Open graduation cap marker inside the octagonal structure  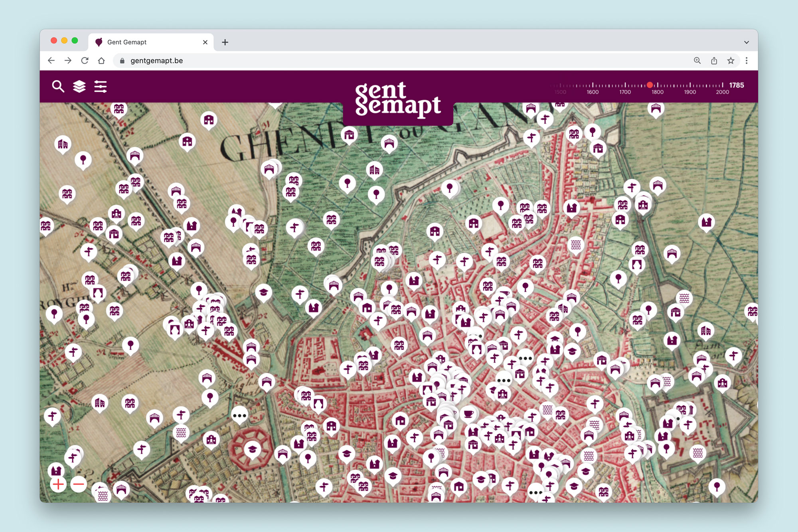[252, 450]
